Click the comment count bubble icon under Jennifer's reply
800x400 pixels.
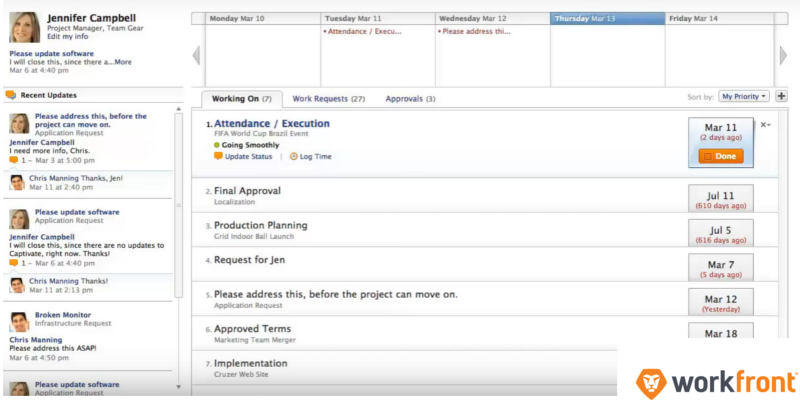point(14,160)
